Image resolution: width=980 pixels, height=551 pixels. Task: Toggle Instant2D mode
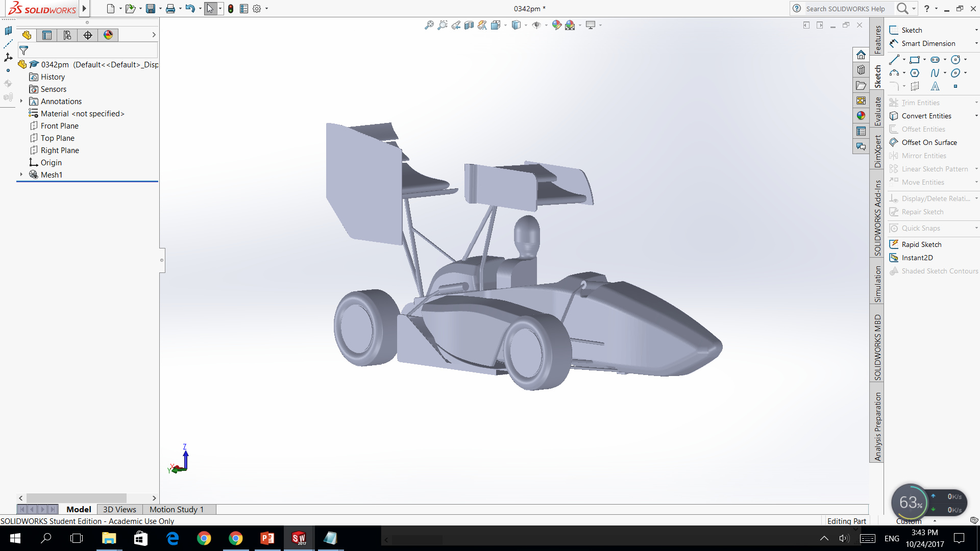[x=917, y=258]
